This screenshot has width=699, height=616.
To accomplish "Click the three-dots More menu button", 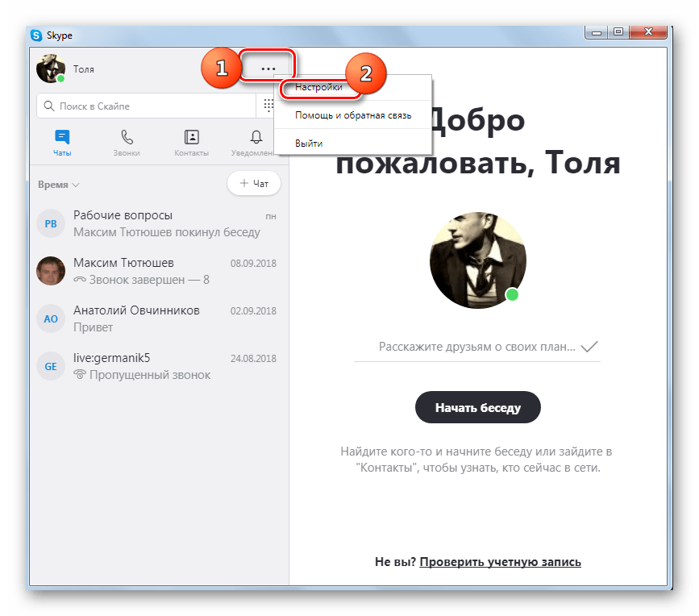I will (268, 69).
